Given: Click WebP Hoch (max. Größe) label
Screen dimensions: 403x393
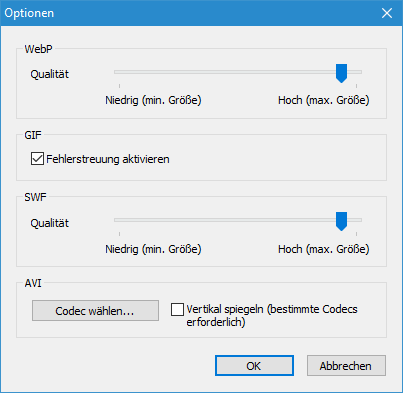Looking at the screenshot, I should tap(324, 100).
